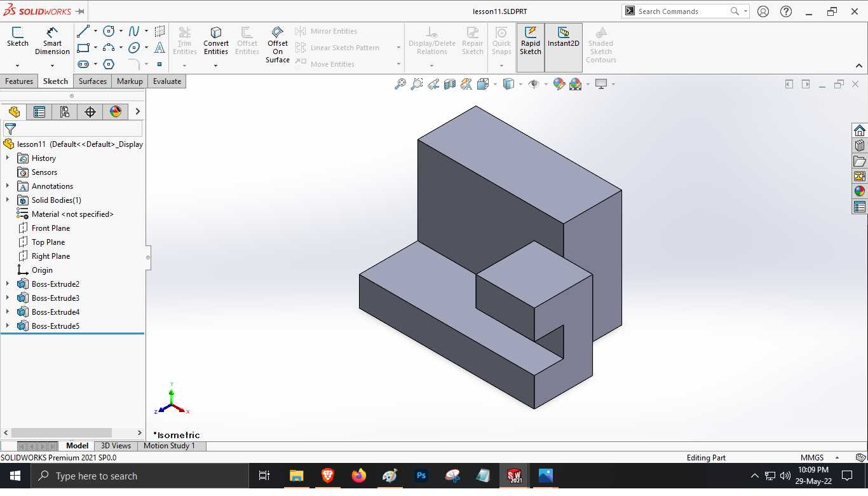Click Previous View icon
The height and width of the screenshot is (496, 868).
coord(433,84)
